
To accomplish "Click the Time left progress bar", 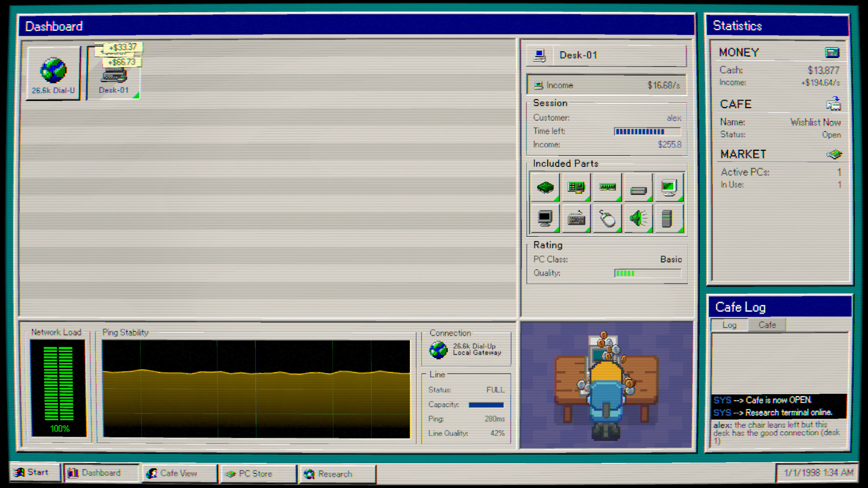I will [x=647, y=131].
